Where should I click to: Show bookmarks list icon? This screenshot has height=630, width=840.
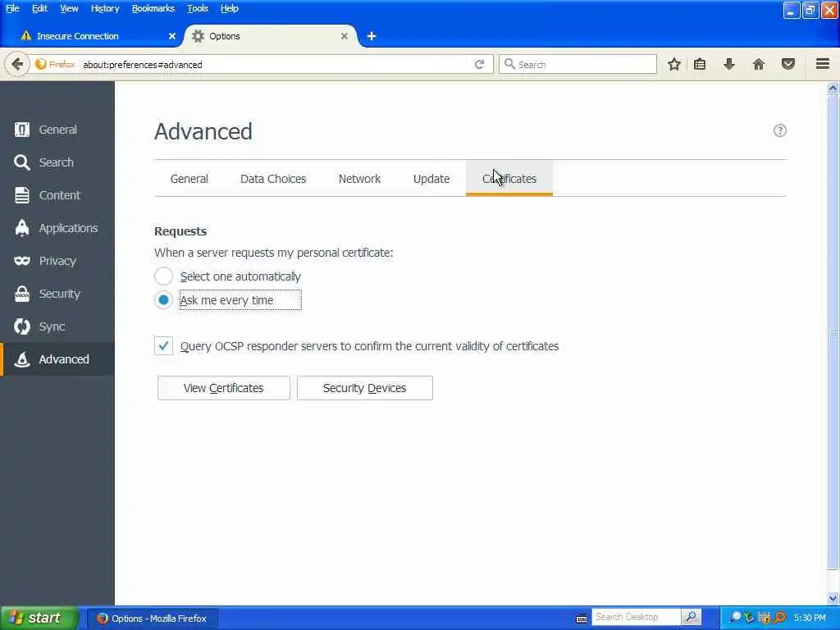700,64
